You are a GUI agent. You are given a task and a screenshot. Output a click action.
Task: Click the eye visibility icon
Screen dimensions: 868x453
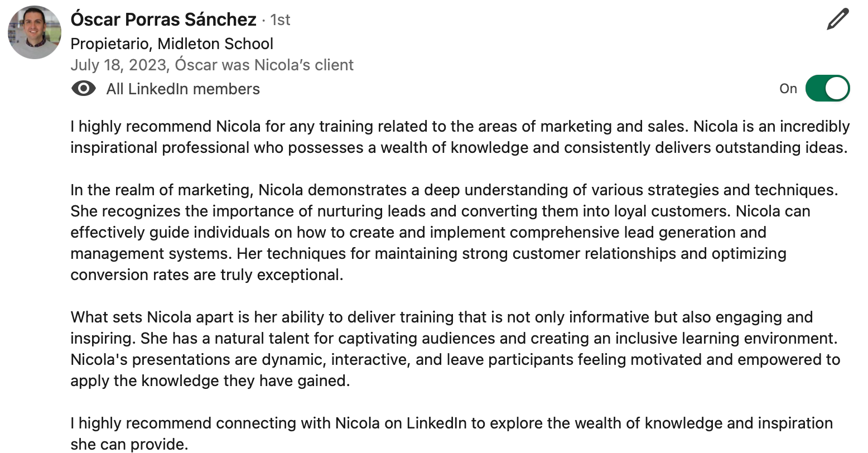[84, 89]
